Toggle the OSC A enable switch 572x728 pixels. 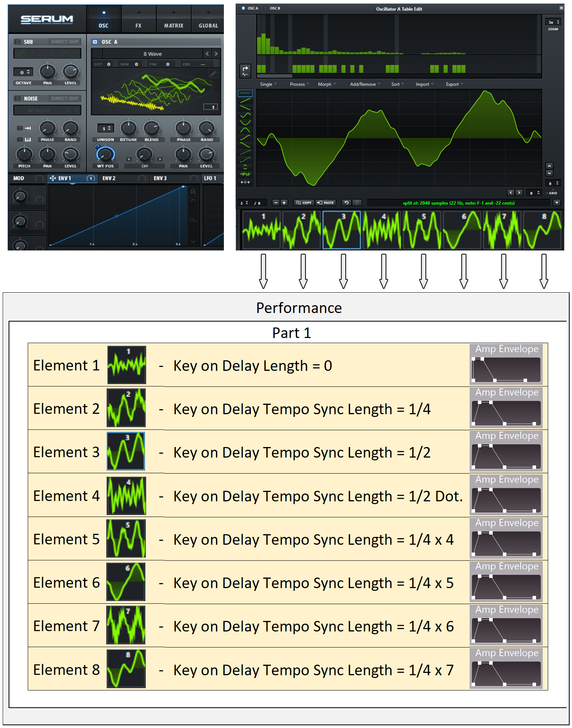(x=95, y=42)
